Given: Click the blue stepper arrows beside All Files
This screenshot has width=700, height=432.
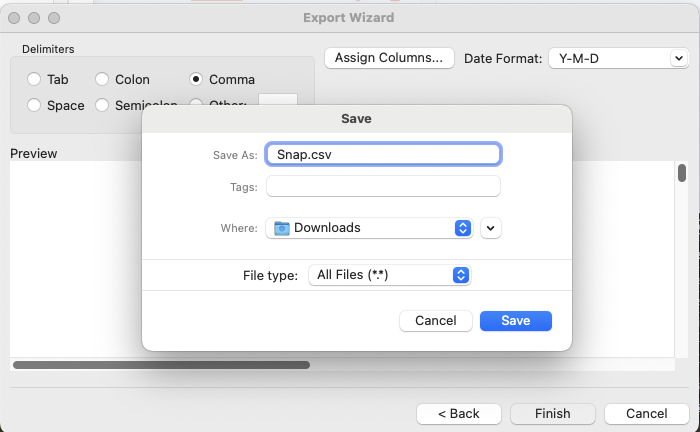Looking at the screenshot, I should (461, 275).
